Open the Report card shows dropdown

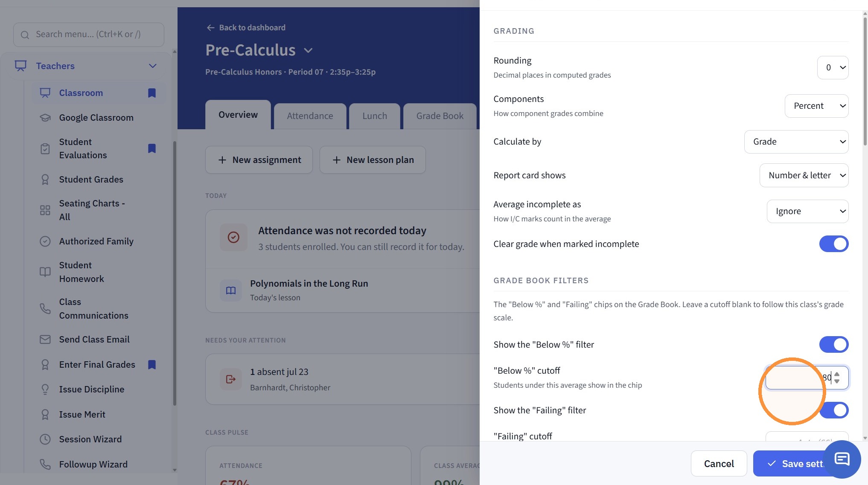tap(804, 175)
